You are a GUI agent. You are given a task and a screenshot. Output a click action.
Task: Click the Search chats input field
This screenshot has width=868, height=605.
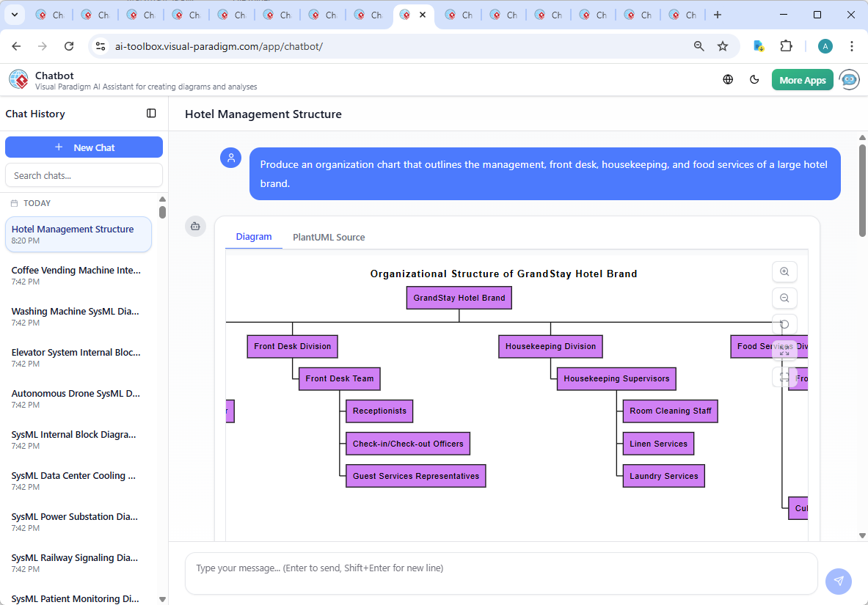(x=84, y=175)
